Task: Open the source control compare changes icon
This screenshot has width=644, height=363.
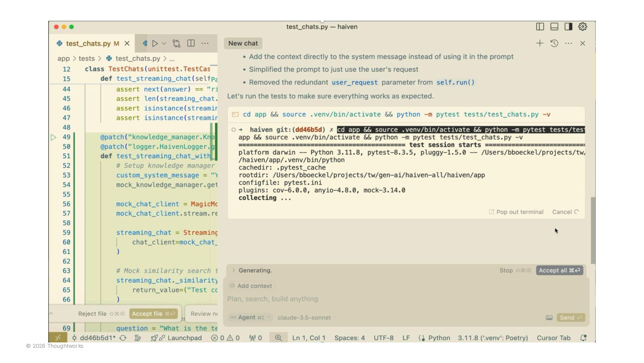Action: (177, 43)
